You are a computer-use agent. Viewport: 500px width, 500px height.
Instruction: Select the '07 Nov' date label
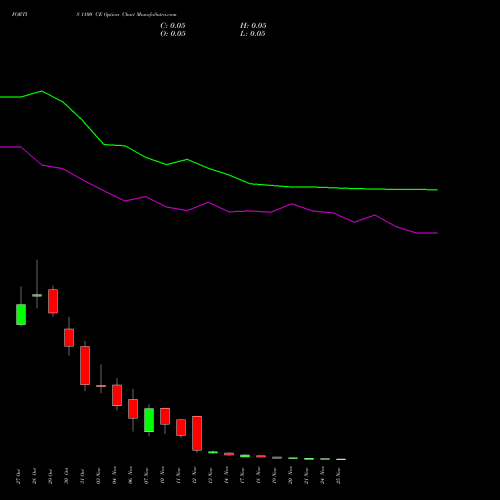point(146,476)
